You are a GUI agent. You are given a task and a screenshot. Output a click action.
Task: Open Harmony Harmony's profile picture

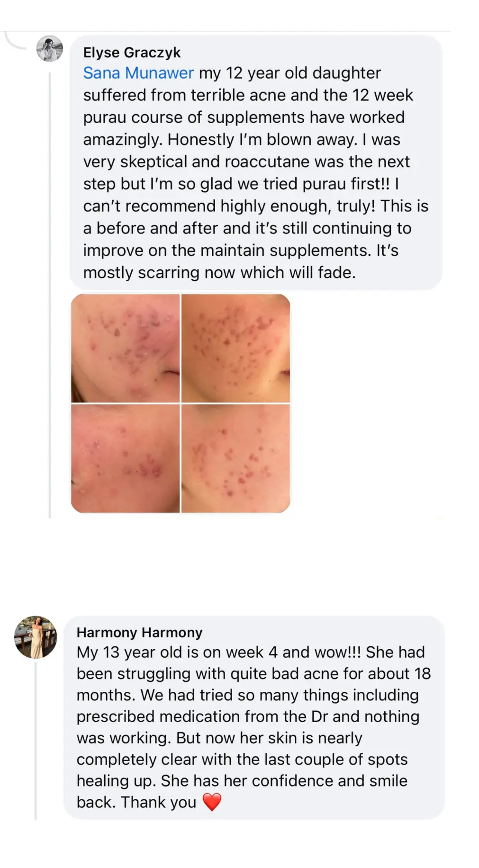36,637
